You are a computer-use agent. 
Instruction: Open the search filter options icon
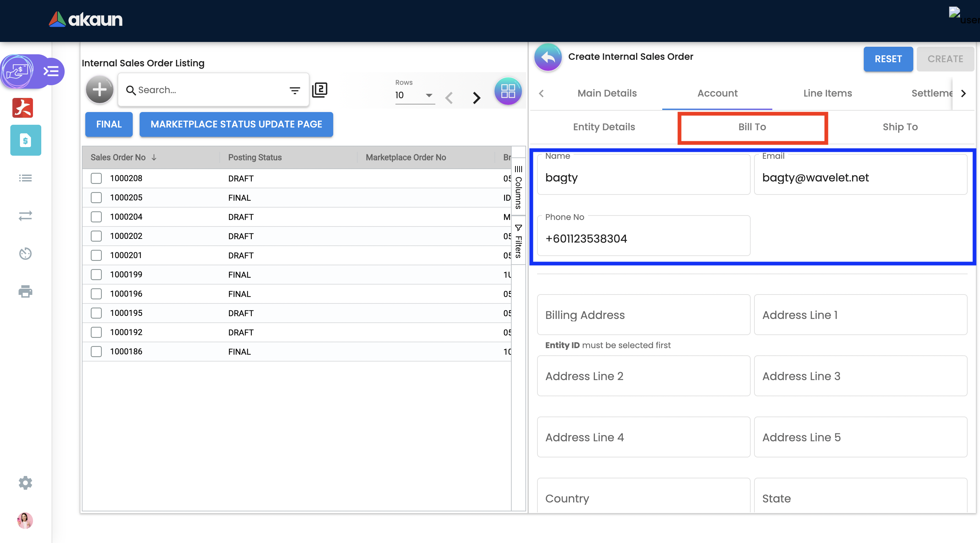tap(294, 90)
